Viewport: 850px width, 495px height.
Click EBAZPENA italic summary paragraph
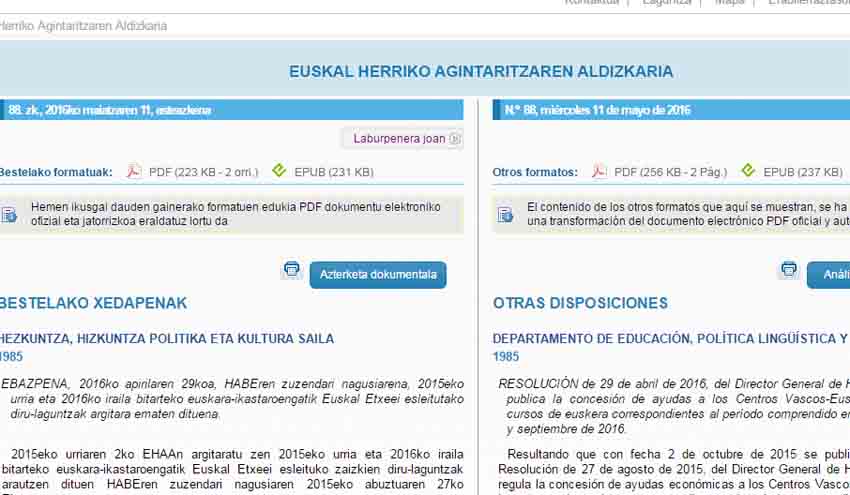232,399
